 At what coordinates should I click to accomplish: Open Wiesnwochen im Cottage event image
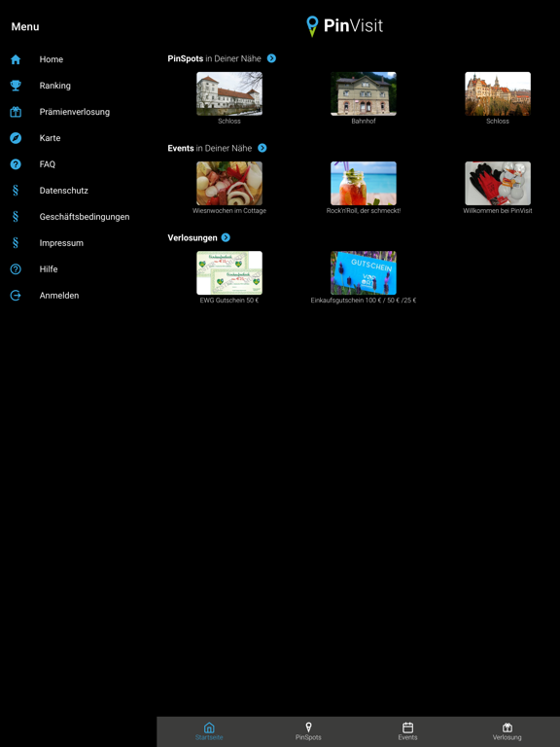pos(229,184)
